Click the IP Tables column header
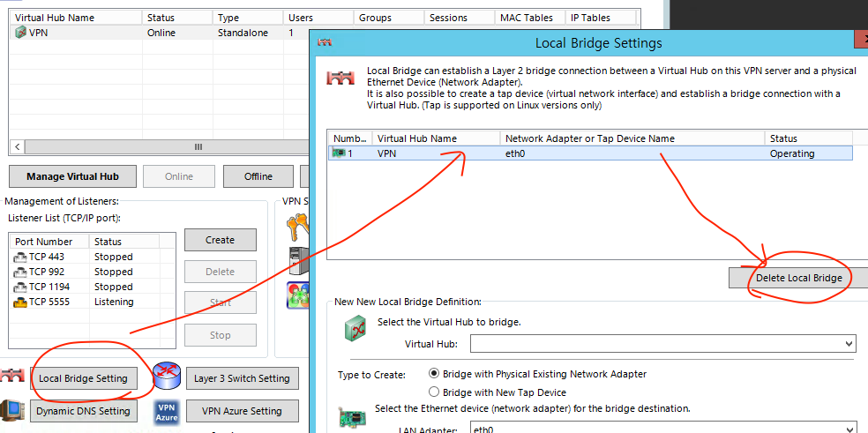Screen dimensions: 868x433 pos(602,18)
